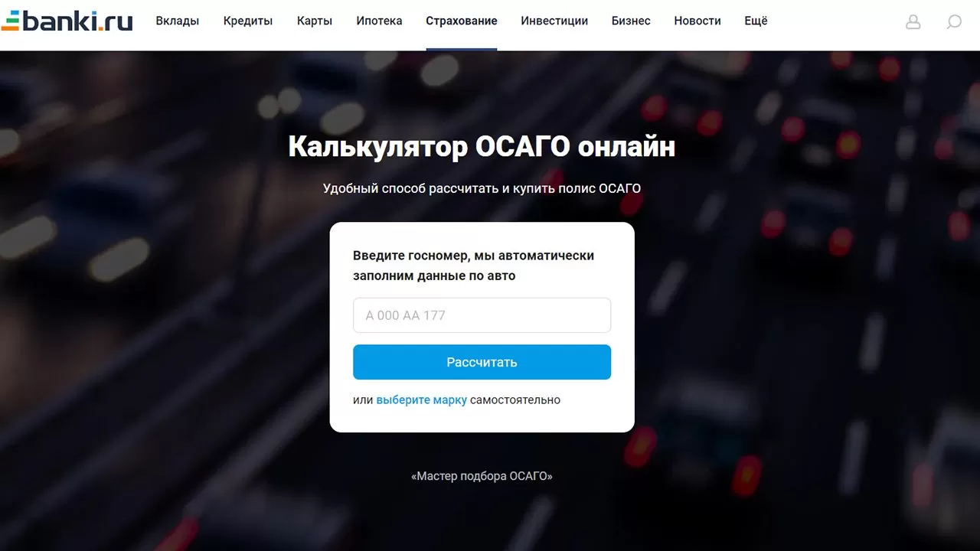980x551 pixels.
Task: Select the active Страхование tab
Action: 461,21
